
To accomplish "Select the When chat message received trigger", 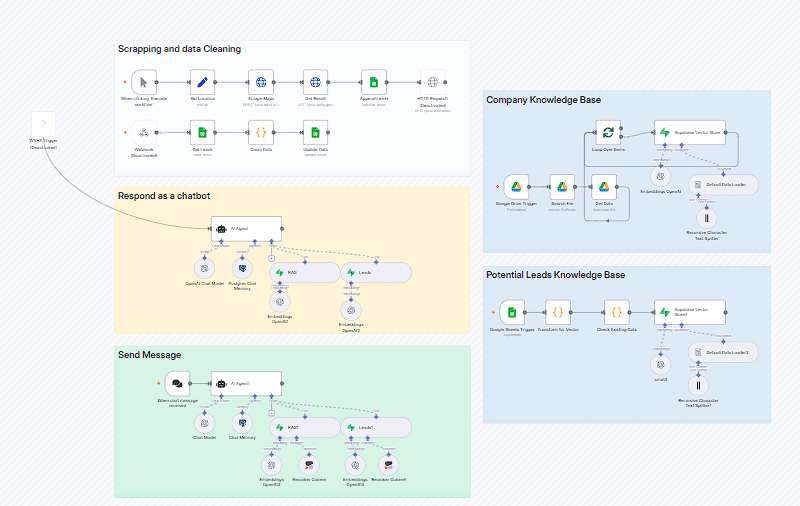I will click(x=177, y=384).
